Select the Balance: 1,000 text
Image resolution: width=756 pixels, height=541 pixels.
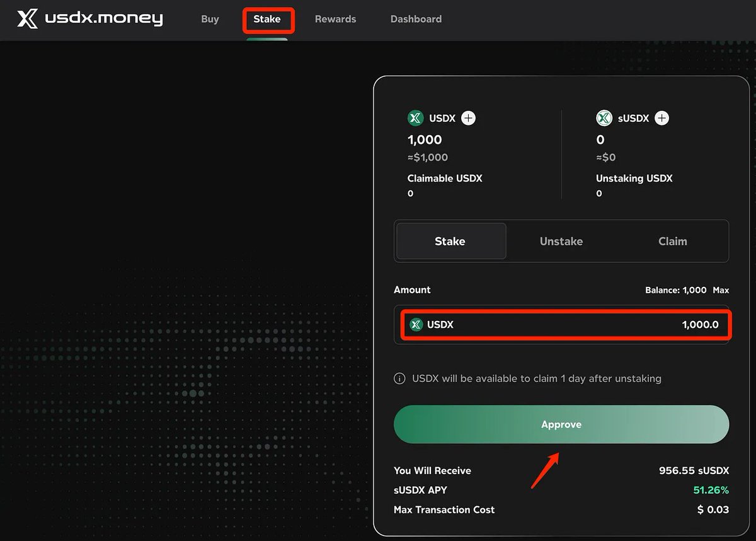pos(675,290)
